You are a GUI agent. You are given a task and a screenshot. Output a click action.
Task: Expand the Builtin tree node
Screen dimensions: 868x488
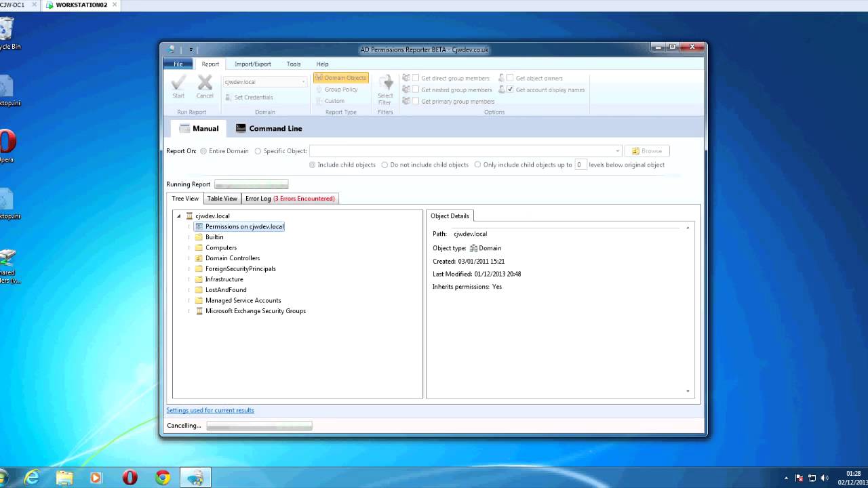[189, 237]
